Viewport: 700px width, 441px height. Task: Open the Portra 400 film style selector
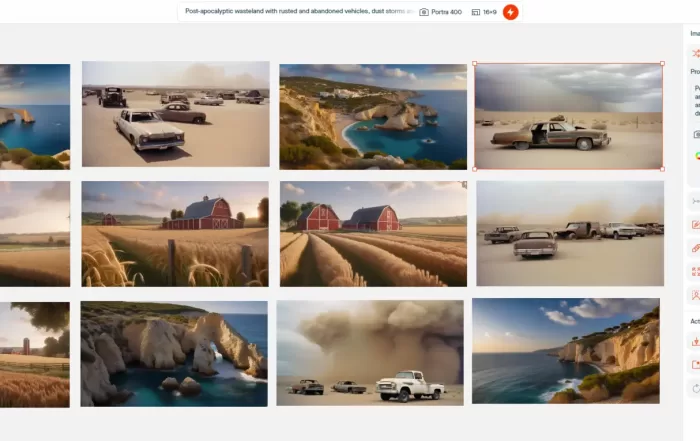tap(441, 12)
